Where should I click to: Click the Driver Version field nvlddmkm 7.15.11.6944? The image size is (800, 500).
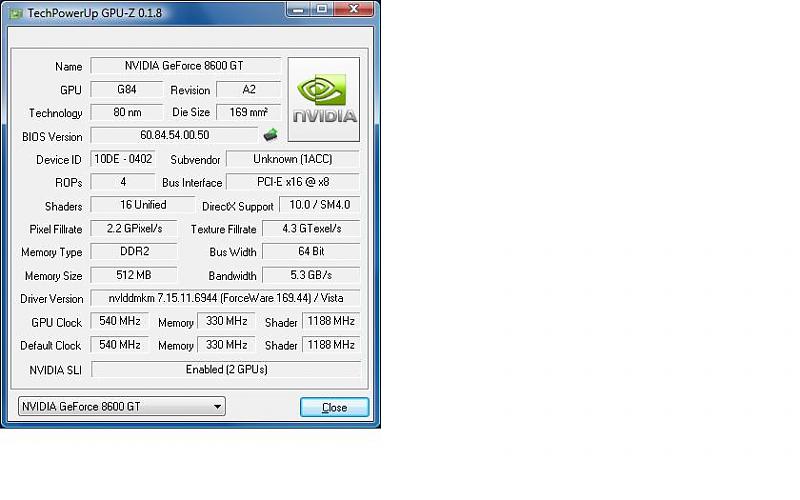click(225, 298)
